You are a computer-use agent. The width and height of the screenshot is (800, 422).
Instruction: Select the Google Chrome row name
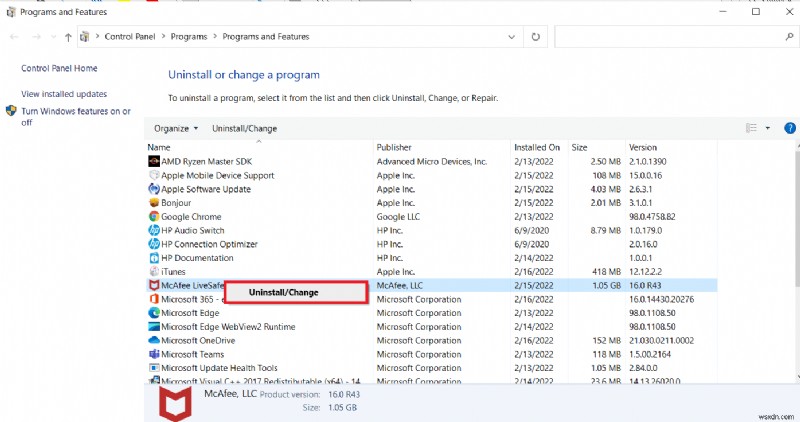[x=191, y=217]
